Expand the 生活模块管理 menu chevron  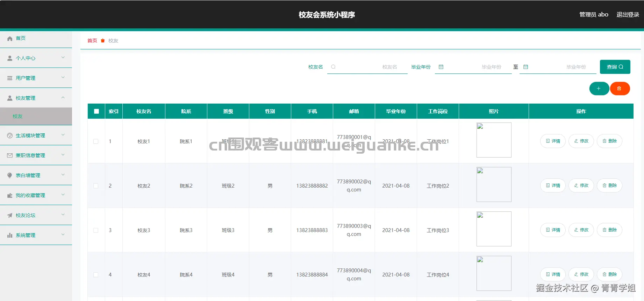click(63, 135)
